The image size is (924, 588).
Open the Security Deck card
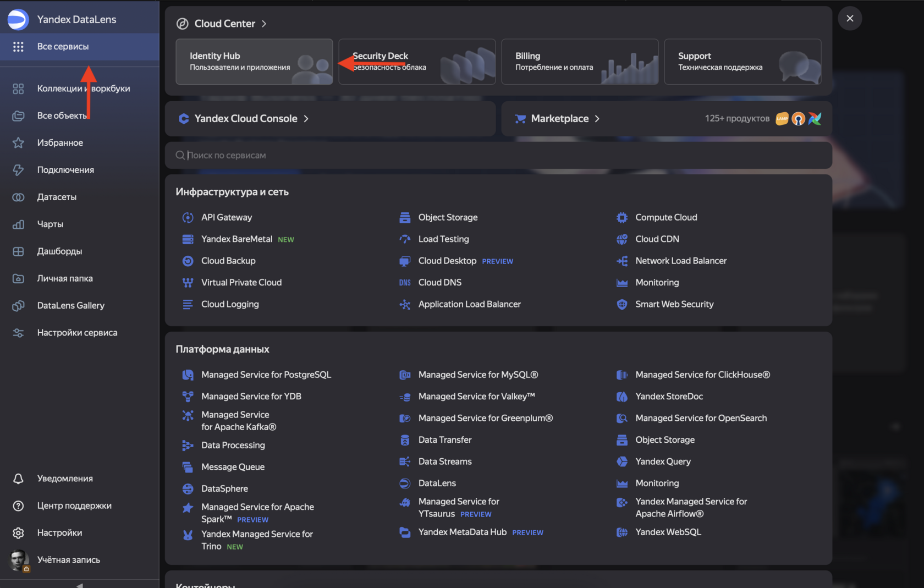417,62
